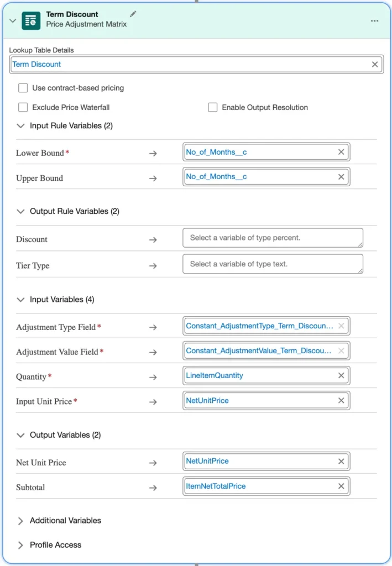The height and width of the screenshot is (566, 392).
Task: Clear NetUnitPrice from Input Unit Price
Action: 341,401
